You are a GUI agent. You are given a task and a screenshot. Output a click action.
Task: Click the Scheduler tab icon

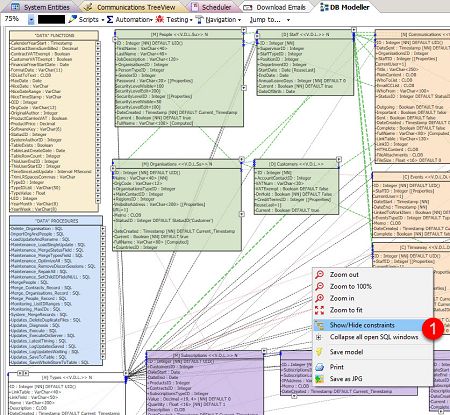click(x=195, y=7)
